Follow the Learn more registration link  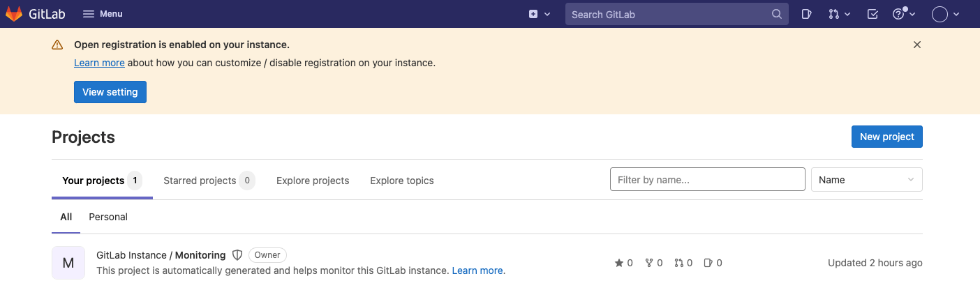point(99,63)
